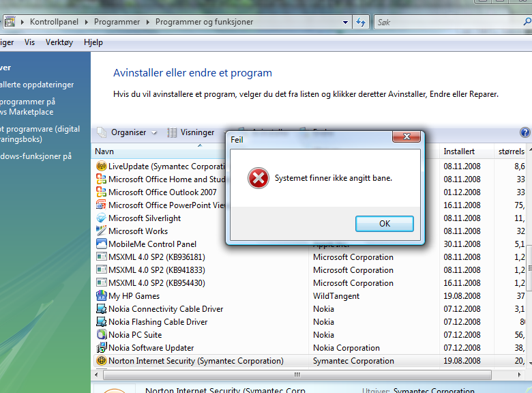Click the Microsoft Office Outlook 2007 icon
The height and width of the screenshot is (393, 532).
tap(101, 192)
